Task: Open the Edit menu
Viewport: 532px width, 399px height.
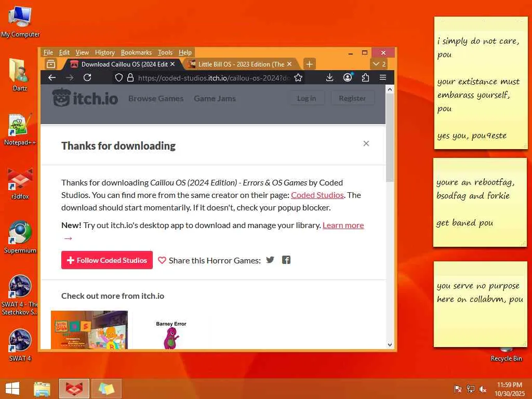Action: tap(64, 52)
